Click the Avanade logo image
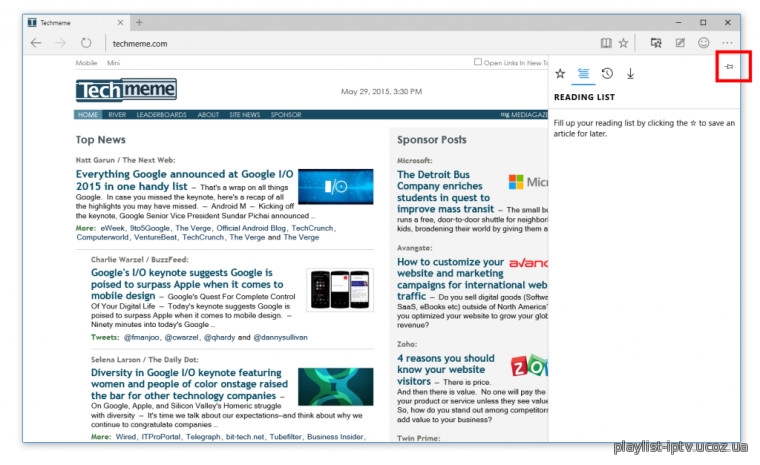760x465 pixels. click(528, 263)
